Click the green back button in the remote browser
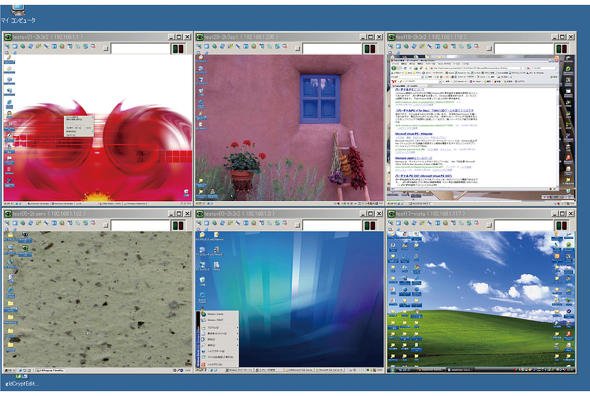Image resolution: width=590 pixels, height=396 pixels. coord(394,68)
